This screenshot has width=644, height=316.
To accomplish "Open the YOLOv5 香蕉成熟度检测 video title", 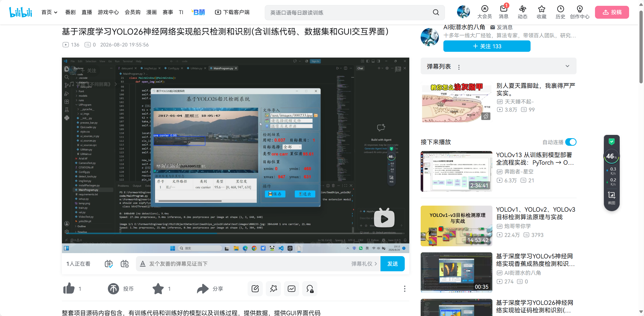I will 535,260.
